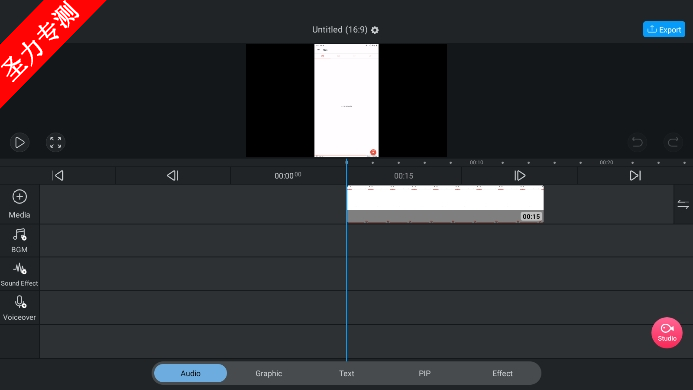Step forward one frame

(x=520, y=176)
